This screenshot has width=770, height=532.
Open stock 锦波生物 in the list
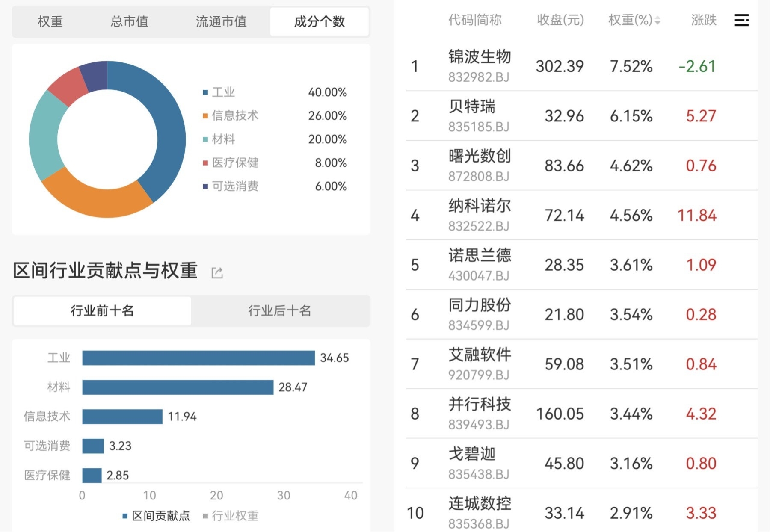click(x=479, y=65)
